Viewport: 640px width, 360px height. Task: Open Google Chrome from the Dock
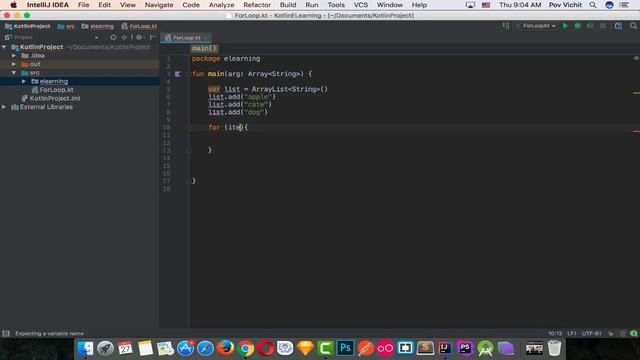245,349
